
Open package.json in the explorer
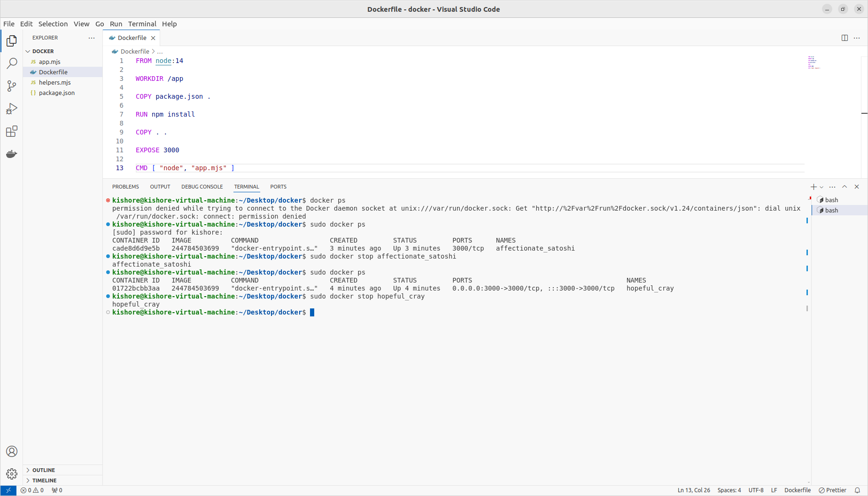point(57,93)
